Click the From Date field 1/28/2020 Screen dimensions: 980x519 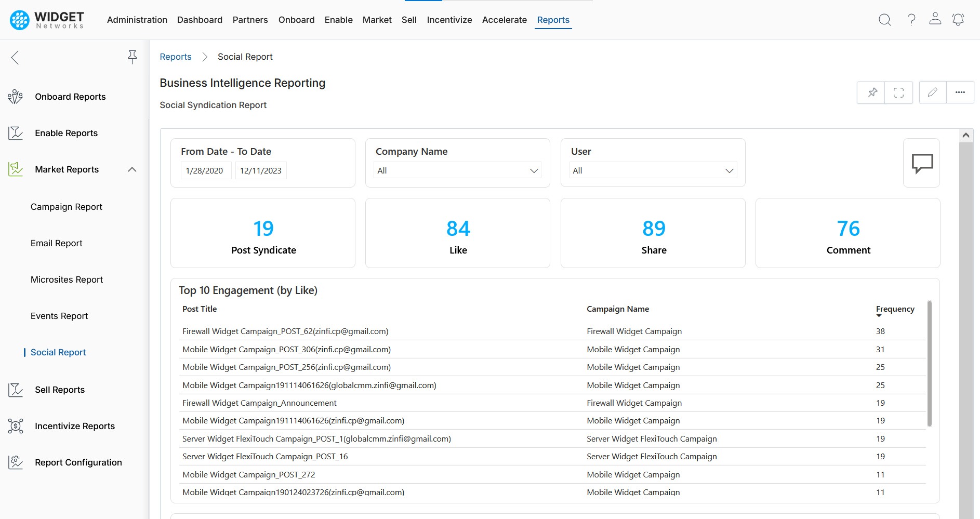pyautogui.click(x=205, y=170)
